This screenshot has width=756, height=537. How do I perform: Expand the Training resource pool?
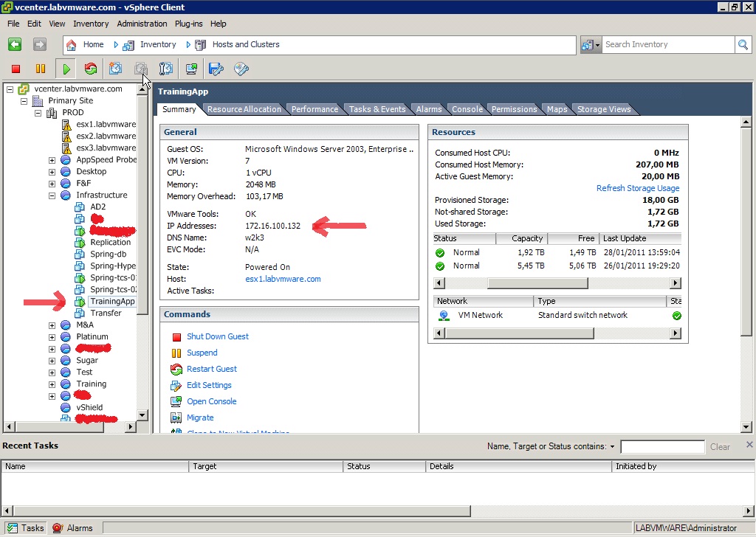[52, 384]
